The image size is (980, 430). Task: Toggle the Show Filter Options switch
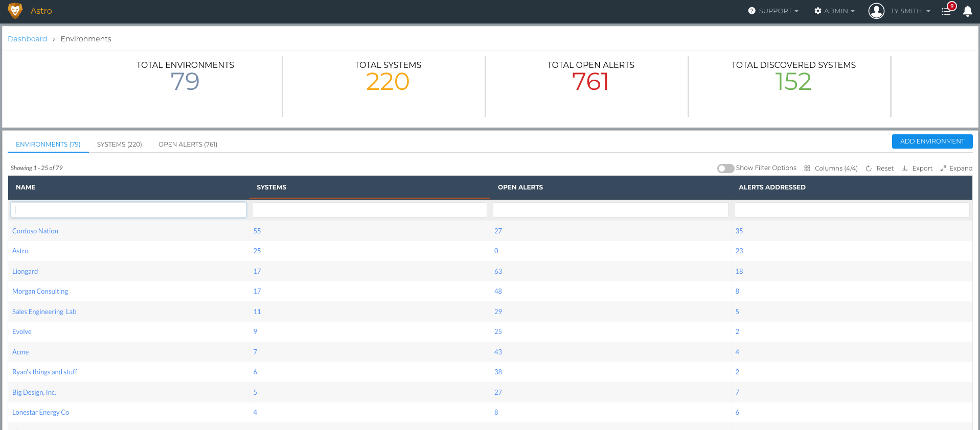point(725,169)
